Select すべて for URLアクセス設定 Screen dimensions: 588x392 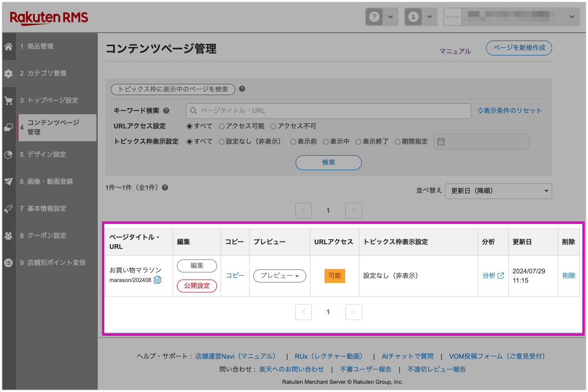pos(189,126)
